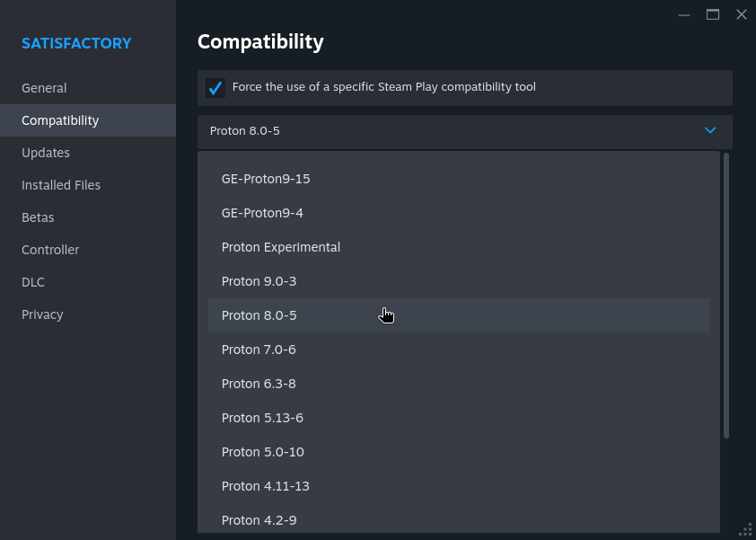756x540 pixels.
Task: Pick Proton Experimental option
Action: tap(459, 247)
